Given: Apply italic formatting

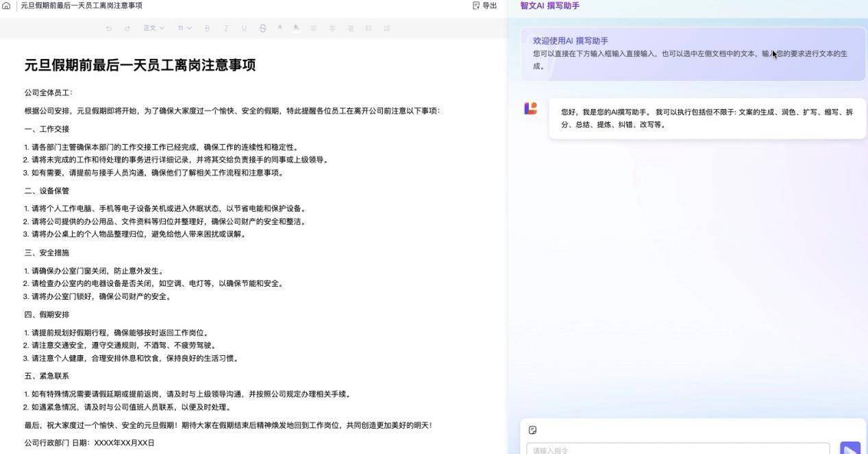Looking at the screenshot, I should click(x=226, y=28).
